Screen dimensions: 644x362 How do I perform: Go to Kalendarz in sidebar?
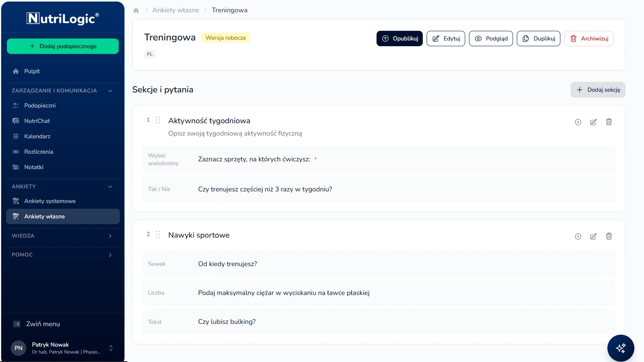[x=63, y=136]
